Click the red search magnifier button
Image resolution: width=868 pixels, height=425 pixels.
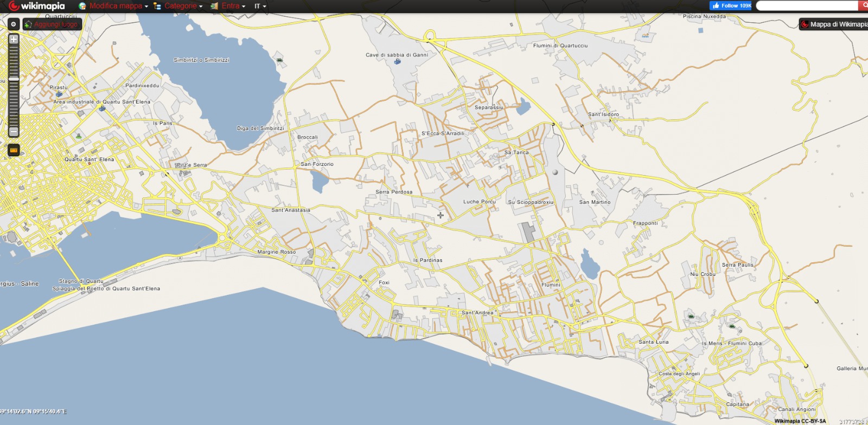(863, 5)
